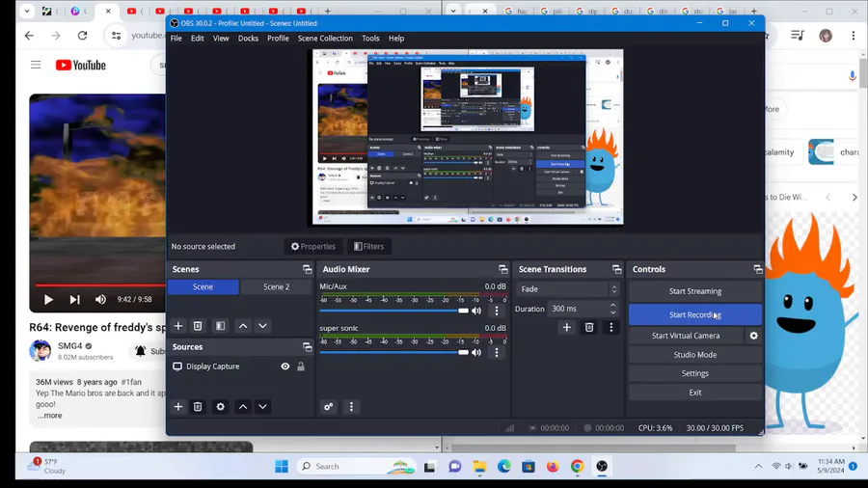
Task: Mute the YouTube video volume icon
Action: tap(100, 299)
